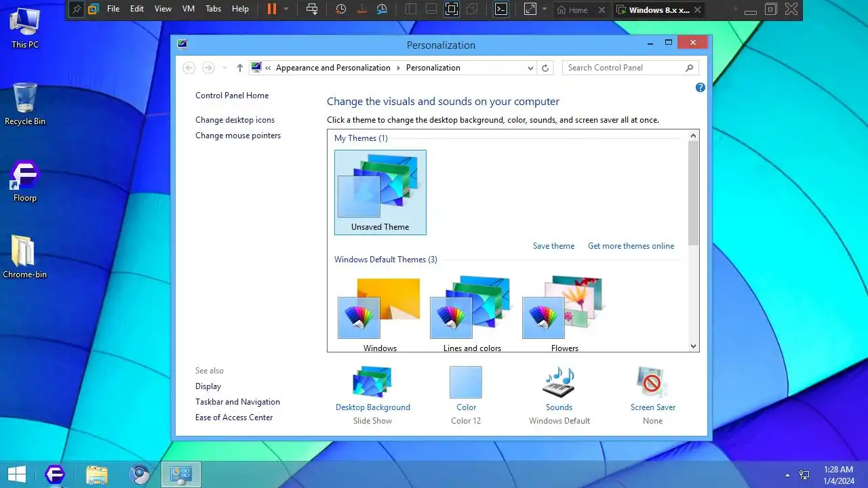Select the Unsaved Theme thumbnail
Screen dimensions: 868x488
point(380,192)
